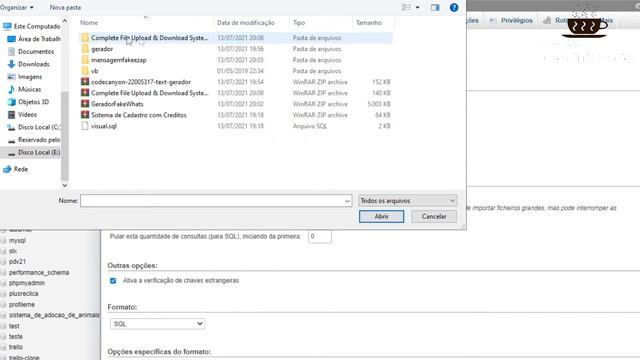Open Privilégios tab in phpMyAdmin
Image resolution: width=640 pixels, height=360 pixels.
click(x=511, y=20)
